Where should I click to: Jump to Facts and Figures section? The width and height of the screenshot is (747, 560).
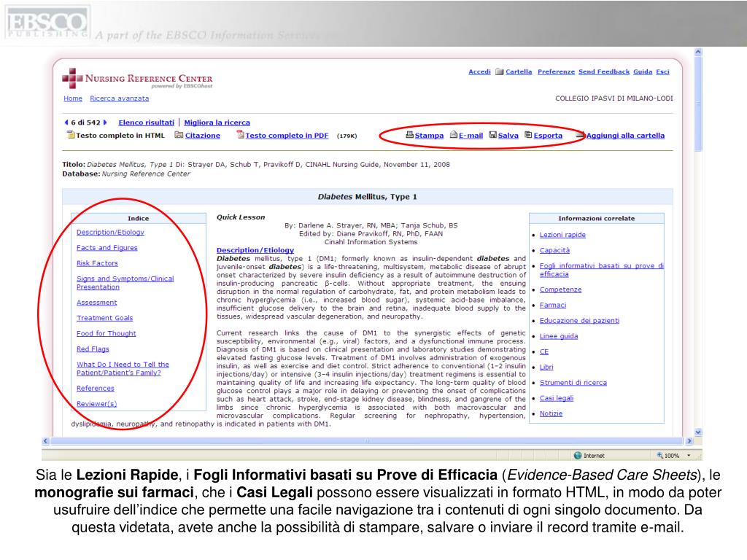click(x=107, y=248)
